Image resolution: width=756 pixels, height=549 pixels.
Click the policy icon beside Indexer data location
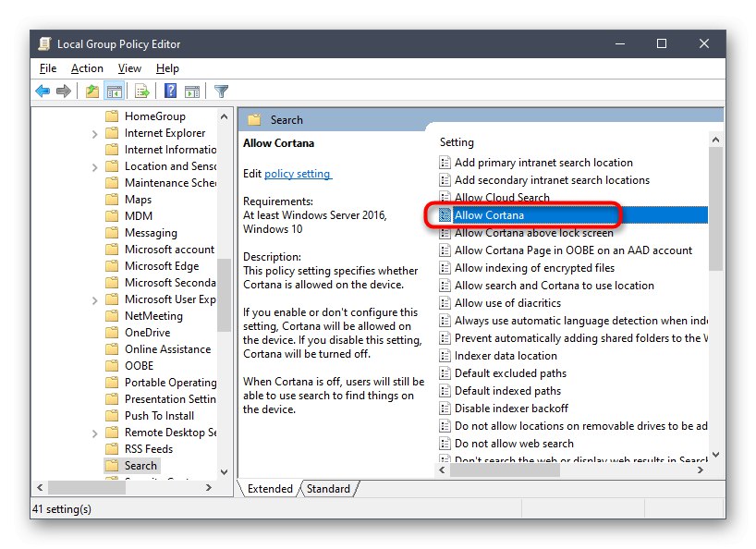[445, 356]
